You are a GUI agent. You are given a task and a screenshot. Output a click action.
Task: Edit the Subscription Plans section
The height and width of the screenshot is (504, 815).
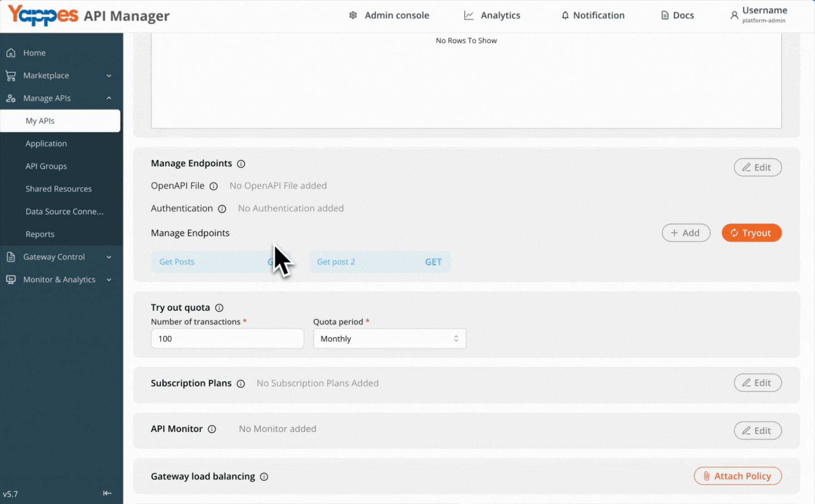pyautogui.click(x=757, y=383)
